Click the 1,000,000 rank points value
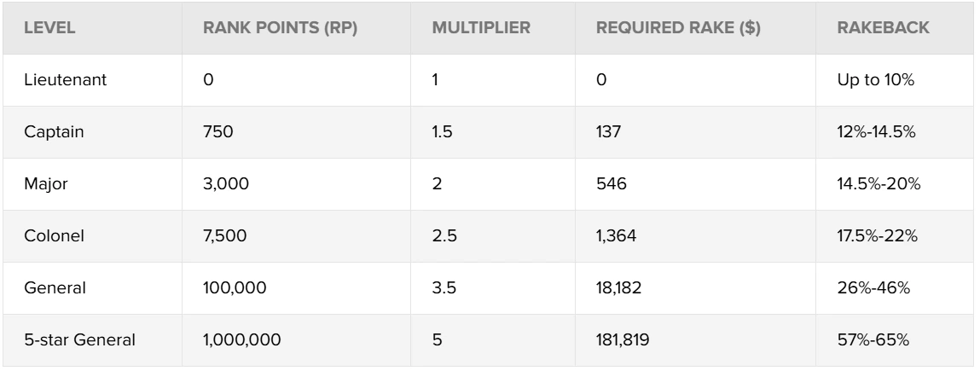980x371 pixels. click(241, 340)
